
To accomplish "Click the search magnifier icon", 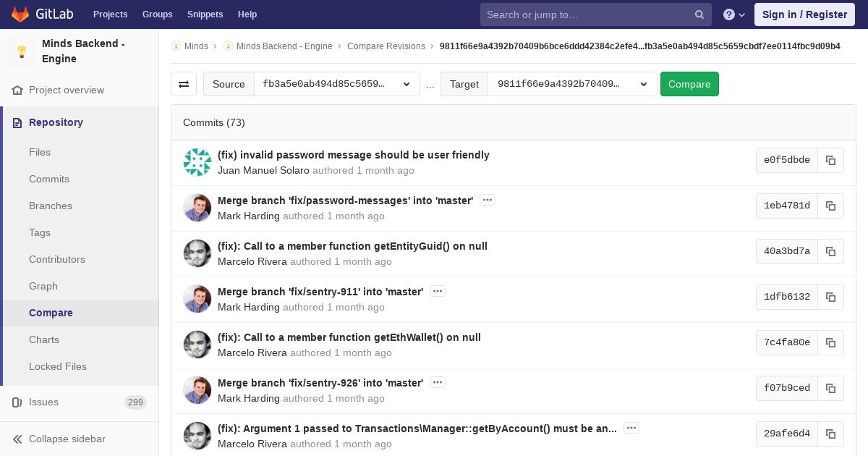I will click(x=699, y=14).
